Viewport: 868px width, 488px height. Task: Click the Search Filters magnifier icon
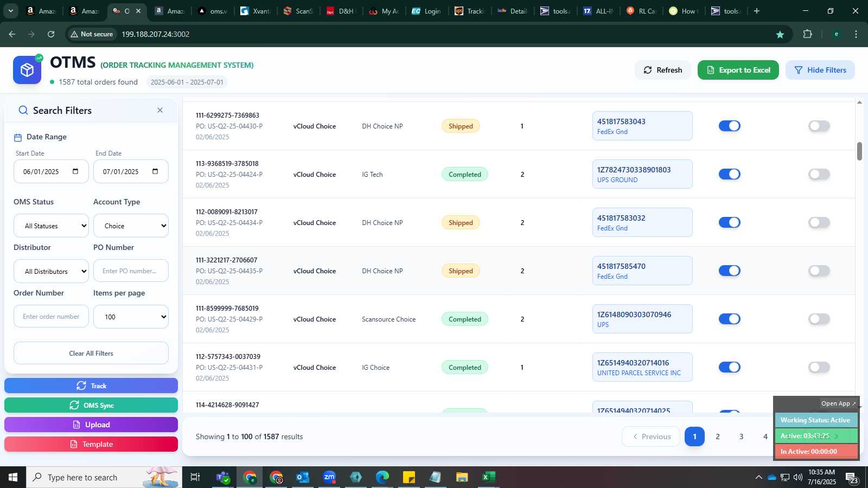tap(23, 111)
